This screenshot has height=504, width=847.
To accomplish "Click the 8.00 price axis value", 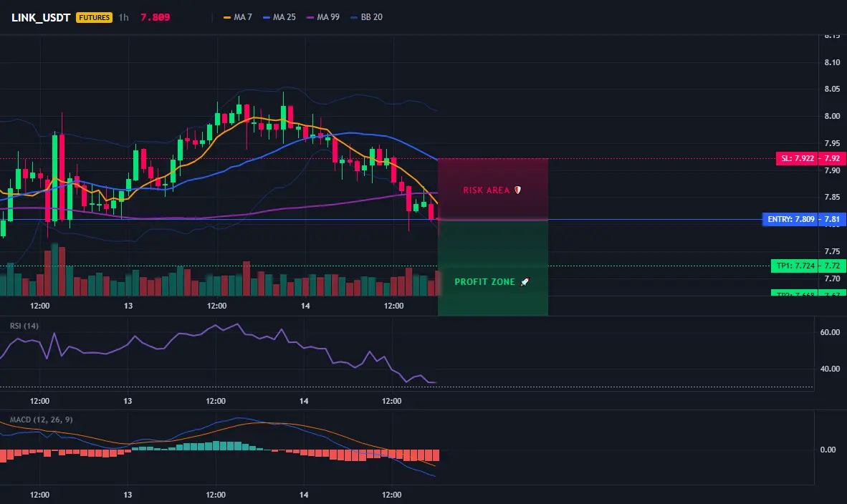I will [x=832, y=116].
